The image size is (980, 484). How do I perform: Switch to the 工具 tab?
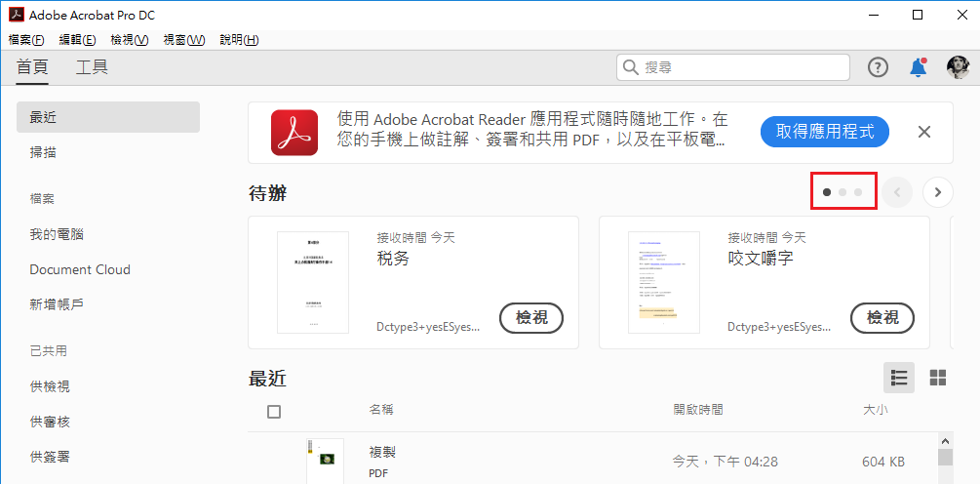pyautogui.click(x=92, y=67)
